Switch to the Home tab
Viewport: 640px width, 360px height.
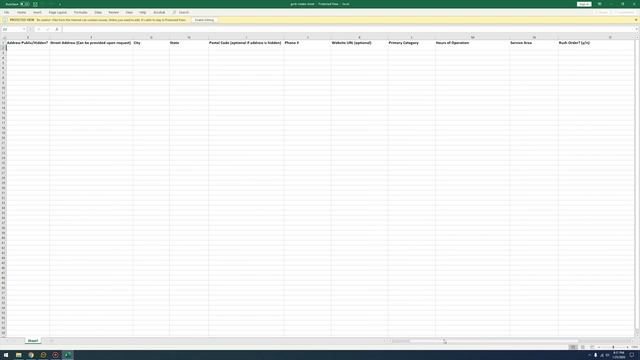21,13
